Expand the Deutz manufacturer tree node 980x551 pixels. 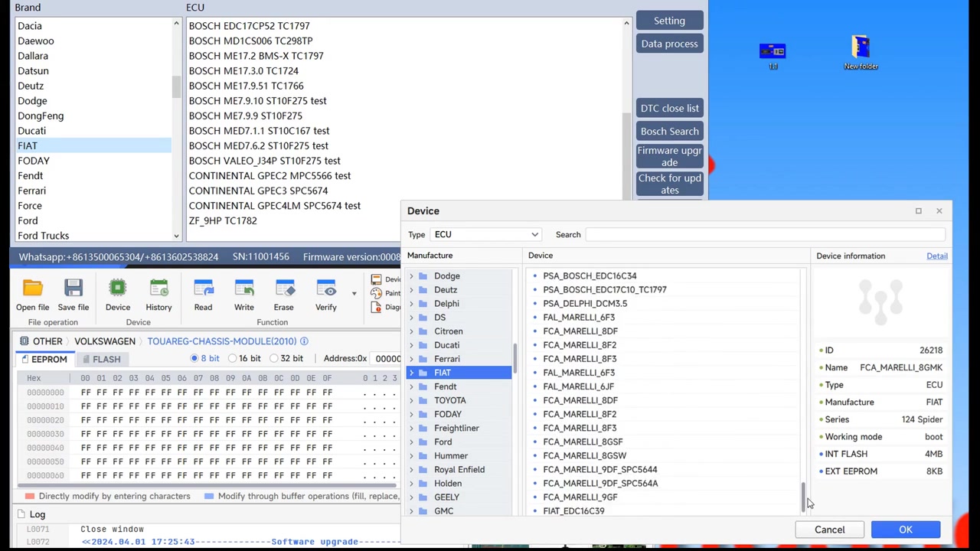[412, 290]
